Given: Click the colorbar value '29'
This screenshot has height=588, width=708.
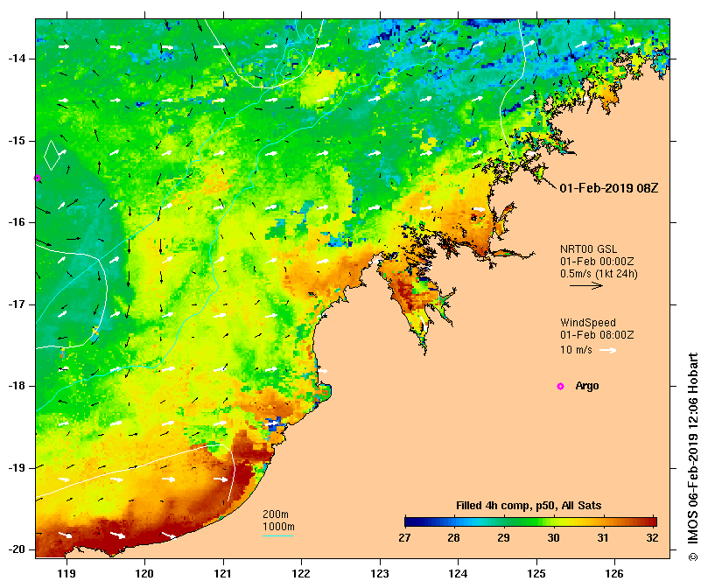Looking at the screenshot, I should point(503,538).
